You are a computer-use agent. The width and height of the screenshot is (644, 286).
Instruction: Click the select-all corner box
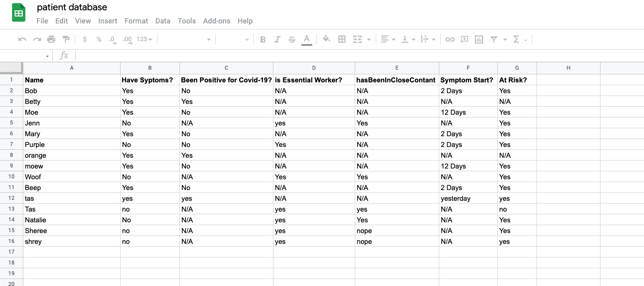(x=11, y=68)
